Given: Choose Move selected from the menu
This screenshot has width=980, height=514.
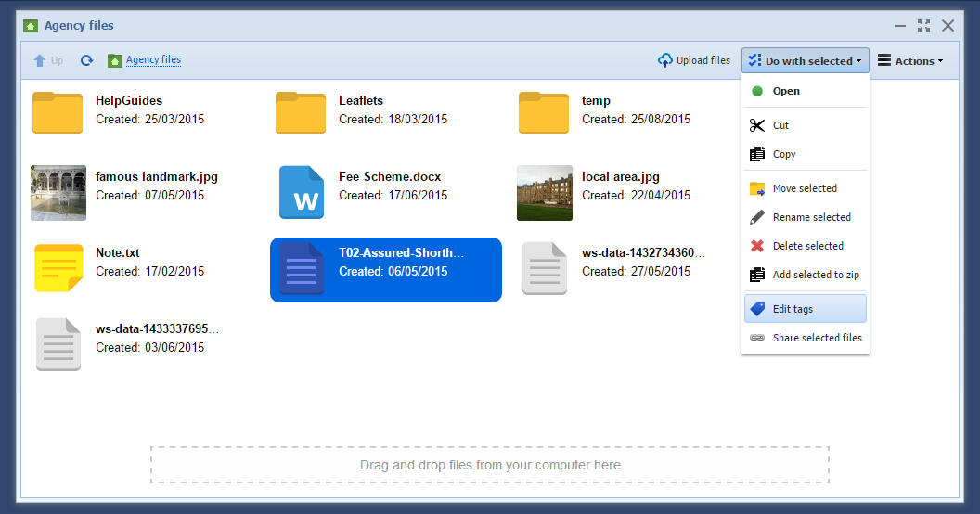Looking at the screenshot, I should coord(805,188).
